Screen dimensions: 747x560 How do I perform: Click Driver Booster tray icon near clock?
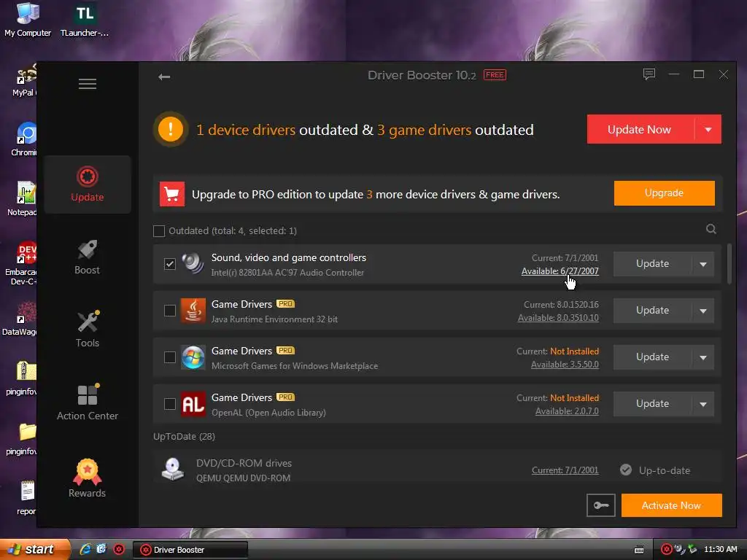[667, 549]
